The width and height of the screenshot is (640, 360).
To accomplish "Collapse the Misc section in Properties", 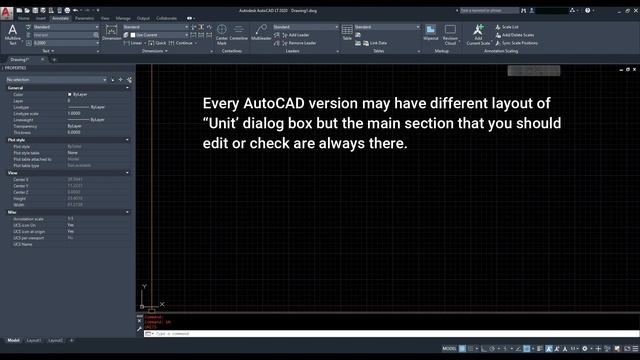I will tap(127, 212).
